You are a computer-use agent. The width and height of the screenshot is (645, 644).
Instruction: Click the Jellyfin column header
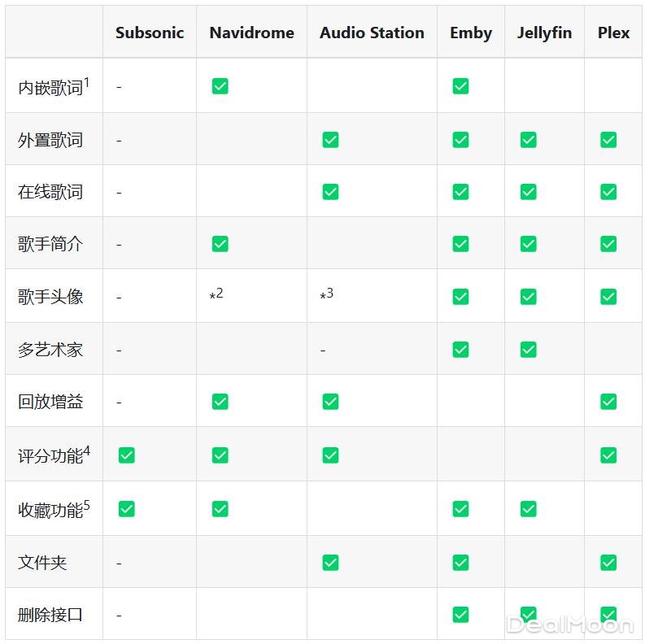point(544,33)
